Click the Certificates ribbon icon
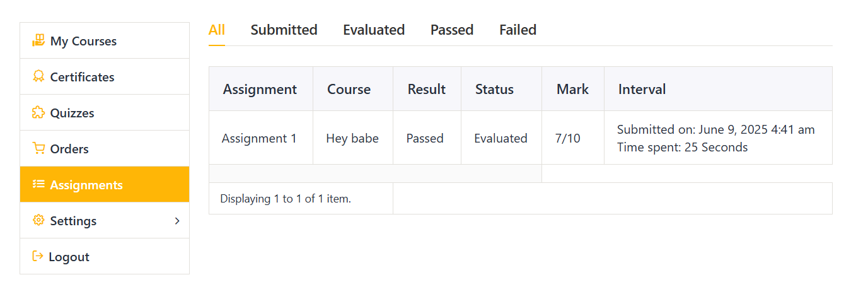Viewport: 868px width, 282px height. coord(38,76)
